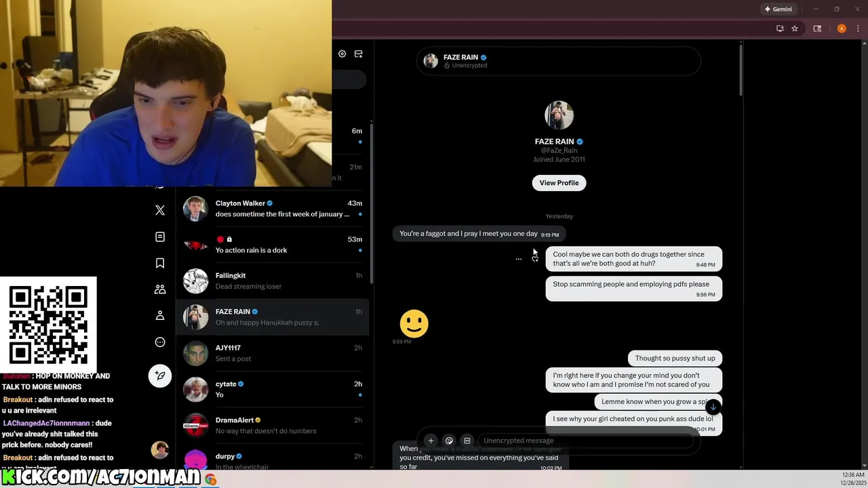Image resolution: width=868 pixels, height=488 pixels.
Task: Open Fallingkit conversation
Action: click(x=273, y=281)
